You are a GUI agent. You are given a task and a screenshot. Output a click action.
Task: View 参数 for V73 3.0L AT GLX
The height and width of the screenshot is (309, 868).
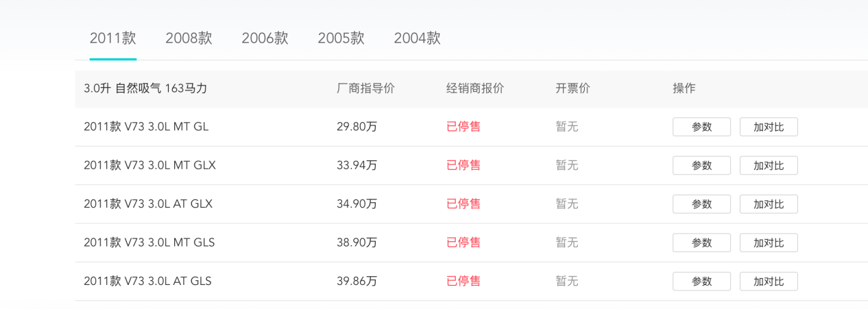pos(701,204)
